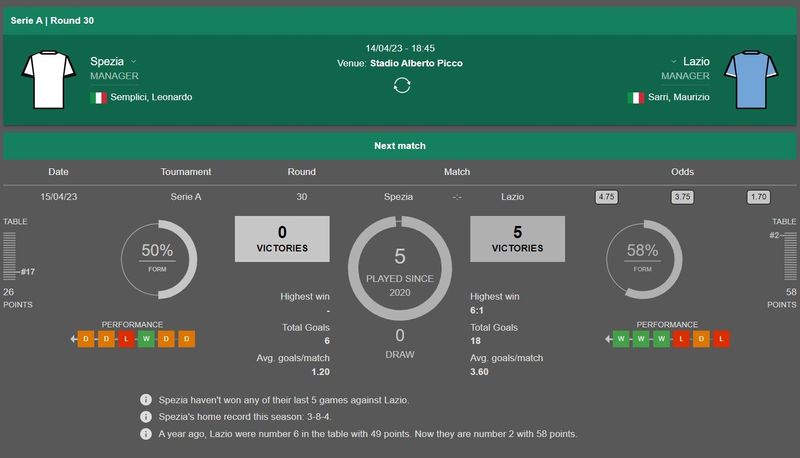
Task: Click the Odds column header
Action: click(x=683, y=172)
